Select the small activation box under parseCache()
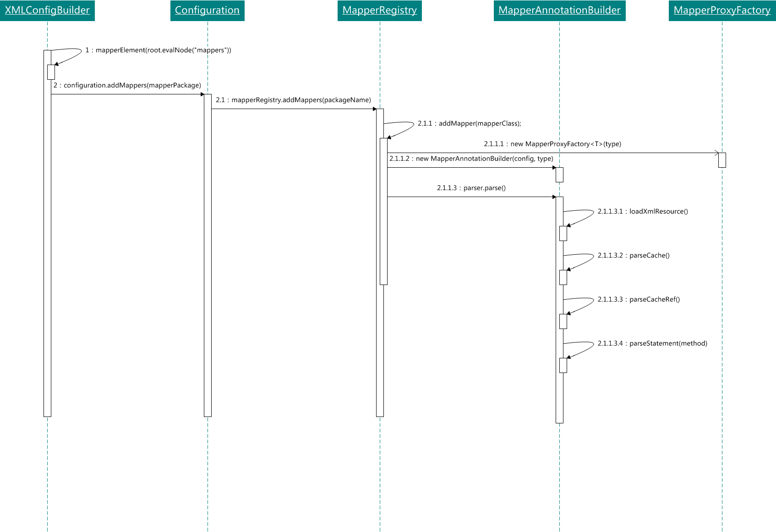This screenshot has height=532, width=776. click(x=563, y=278)
